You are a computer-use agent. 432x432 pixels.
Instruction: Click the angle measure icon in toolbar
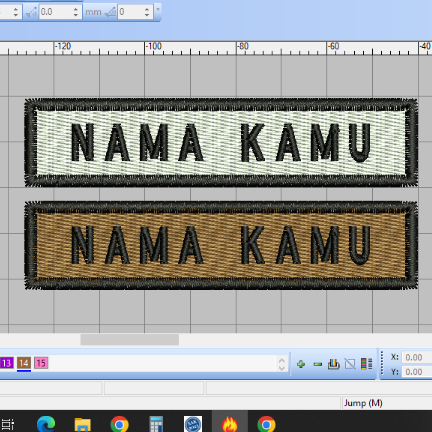coord(110,13)
